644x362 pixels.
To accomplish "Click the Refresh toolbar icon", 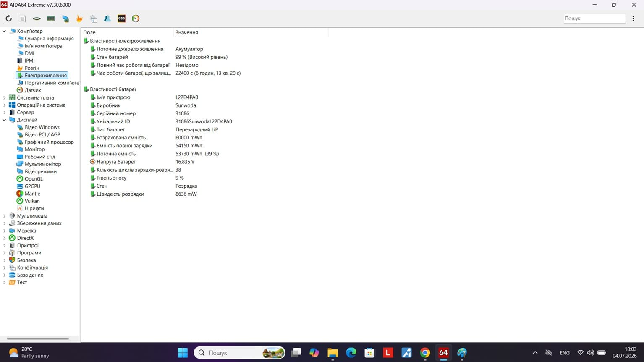I will (x=8, y=18).
